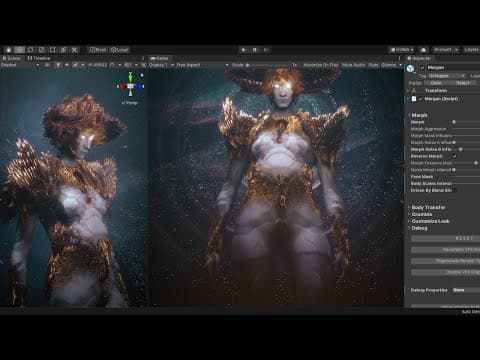
Task: Toggle the Pivot handle position button
Action: (x=98, y=50)
